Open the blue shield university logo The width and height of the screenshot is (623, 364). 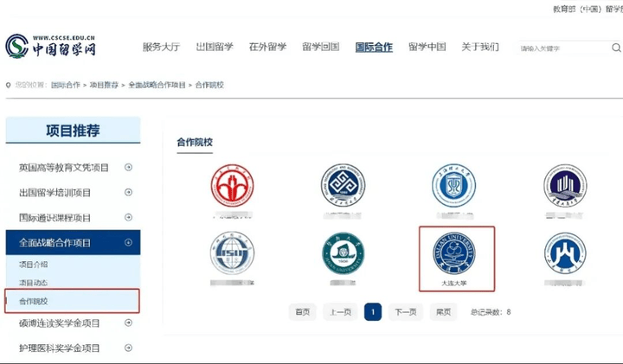point(453,185)
